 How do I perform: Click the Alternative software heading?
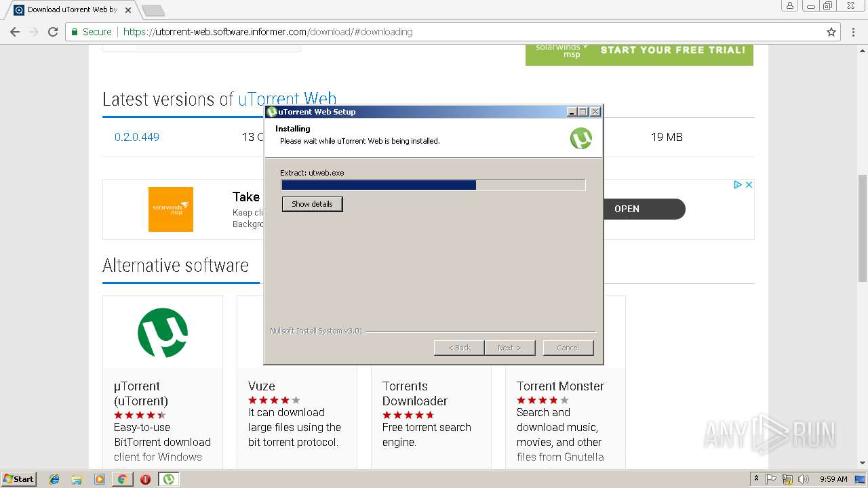[x=176, y=265]
